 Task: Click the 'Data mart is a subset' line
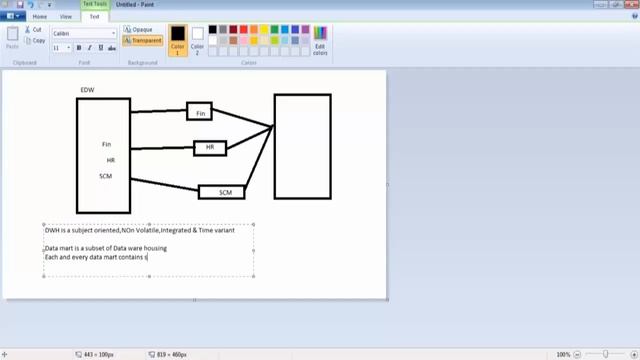[x=106, y=248]
